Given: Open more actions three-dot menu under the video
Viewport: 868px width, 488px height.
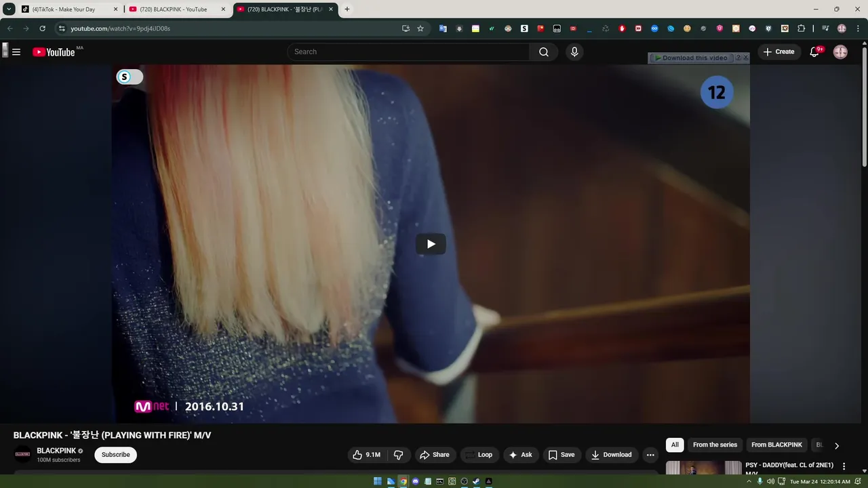Looking at the screenshot, I should pos(650,455).
